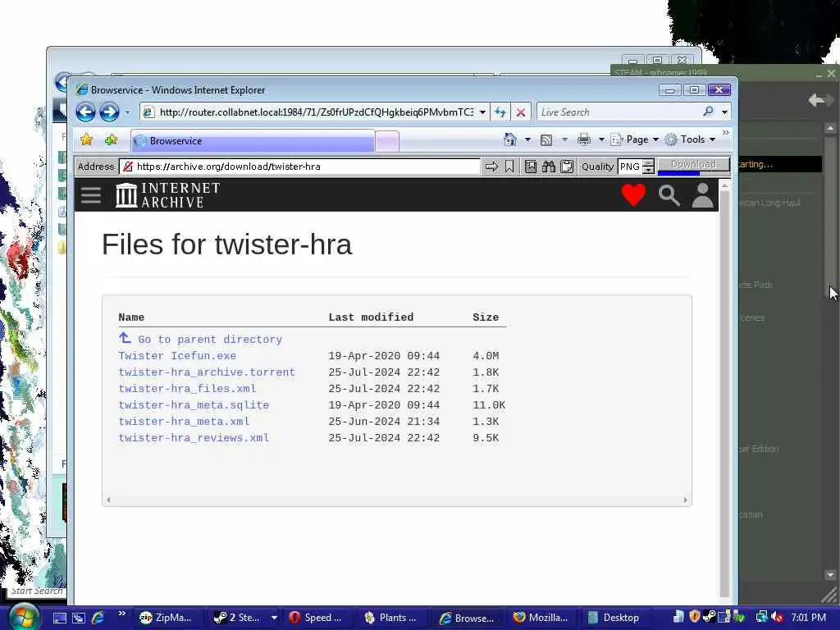Open the Tools menu
This screenshot has height=630, width=840.
tap(690, 139)
